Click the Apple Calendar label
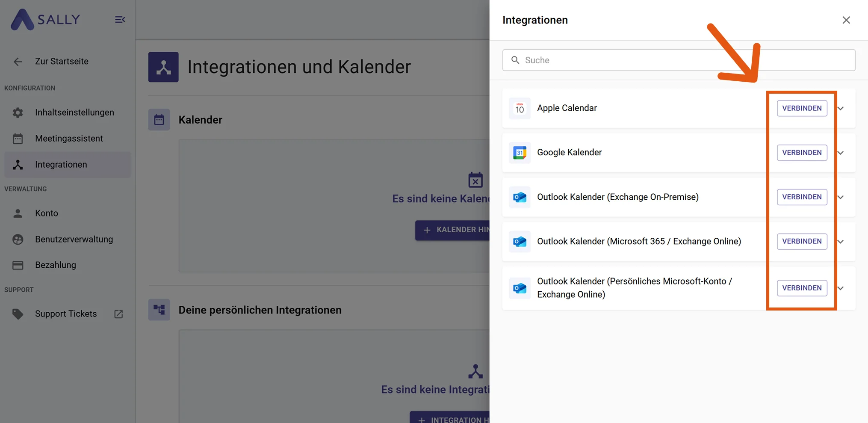Image resolution: width=868 pixels, height=423 pixels. tap(567, 108)
